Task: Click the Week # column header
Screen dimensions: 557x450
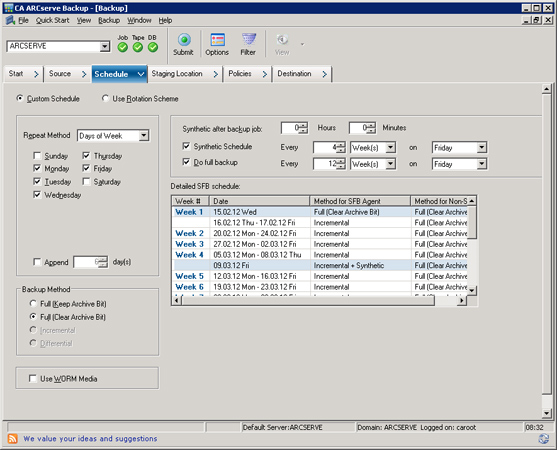Action: click(190, 201)
